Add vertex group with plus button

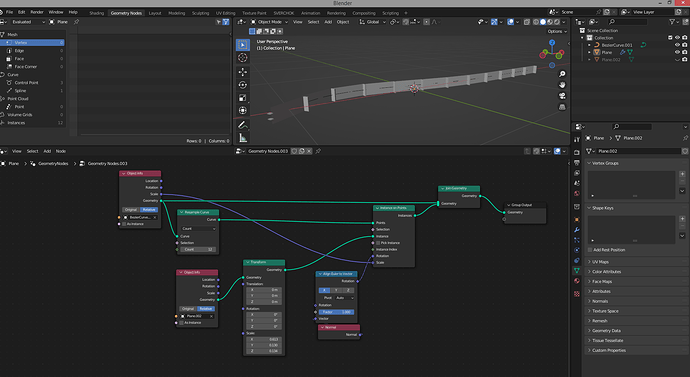pos(682,174)
